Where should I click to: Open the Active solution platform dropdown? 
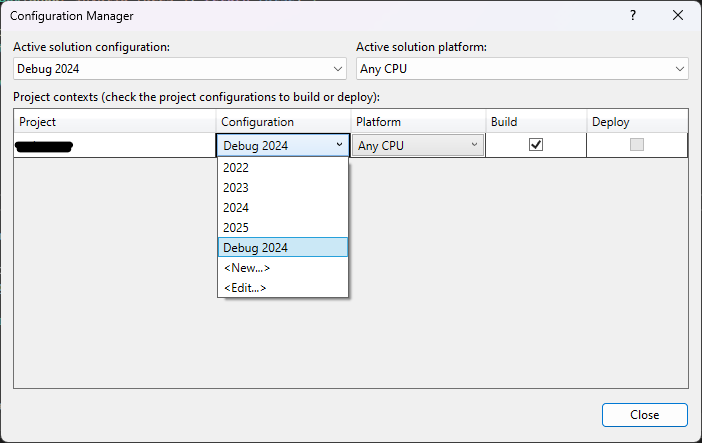[x=522, y=69]
